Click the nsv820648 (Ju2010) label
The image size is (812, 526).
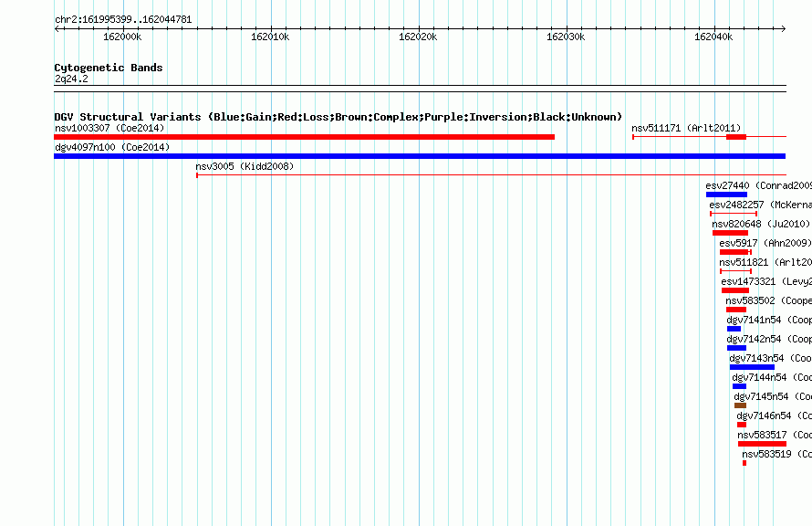(x=761, y=224)
